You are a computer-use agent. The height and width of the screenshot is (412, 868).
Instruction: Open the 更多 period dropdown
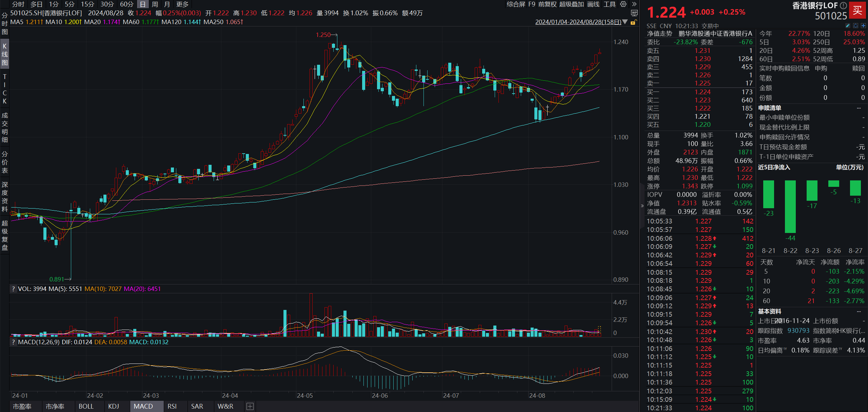point(182,4)
